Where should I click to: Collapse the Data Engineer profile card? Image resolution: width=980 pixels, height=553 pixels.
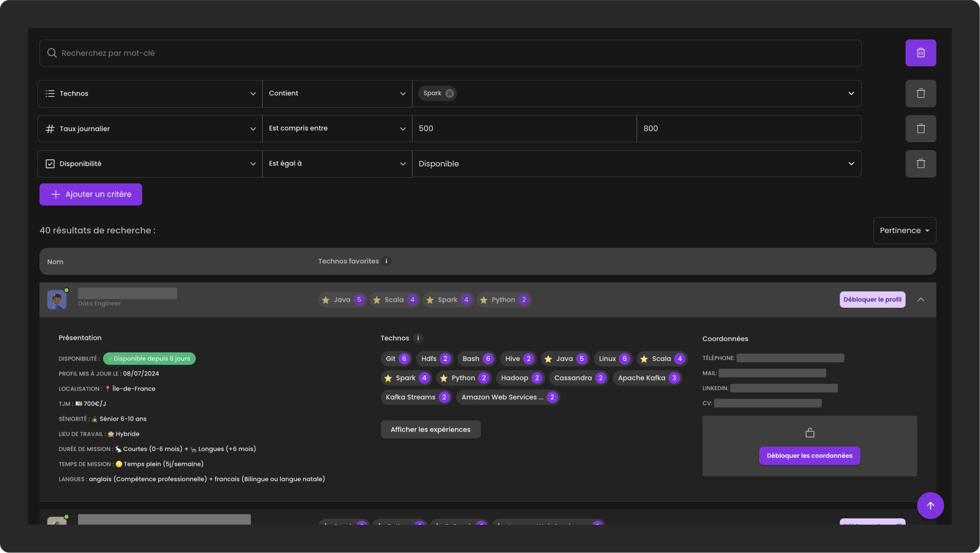pos(921,300)
